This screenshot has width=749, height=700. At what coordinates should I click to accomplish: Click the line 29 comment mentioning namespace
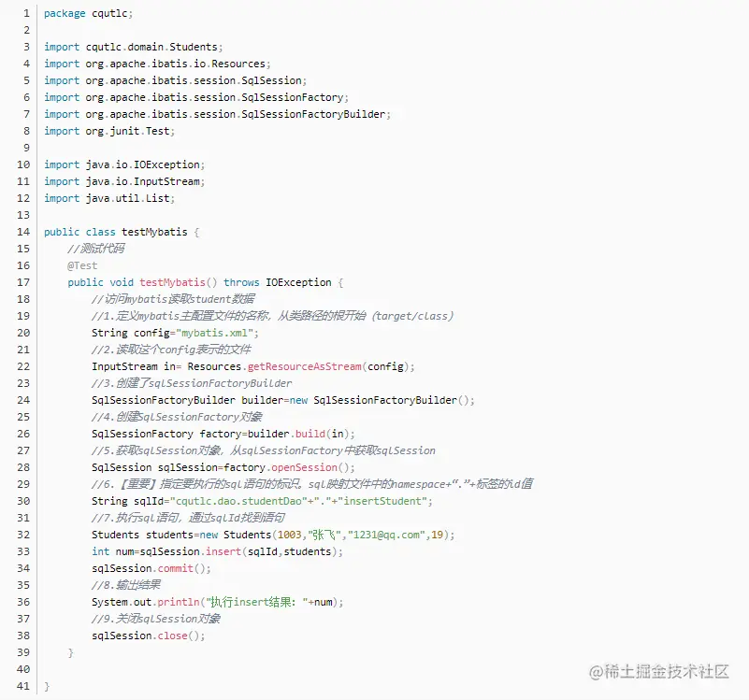tap(312, 484)
